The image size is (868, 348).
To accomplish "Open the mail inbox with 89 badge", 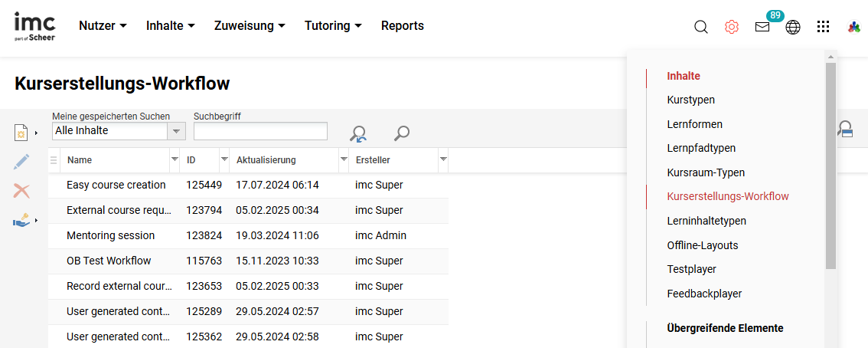I will pos(762,27).
